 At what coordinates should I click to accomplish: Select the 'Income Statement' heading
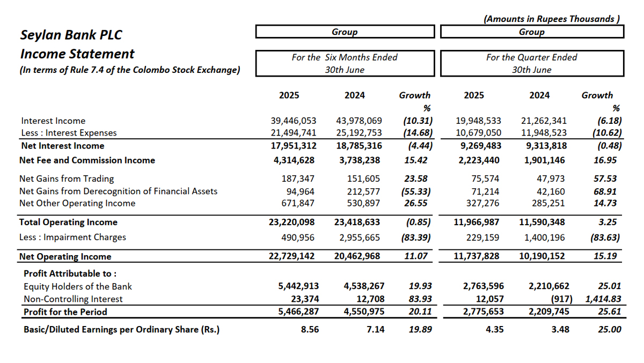tap(77, 54)
